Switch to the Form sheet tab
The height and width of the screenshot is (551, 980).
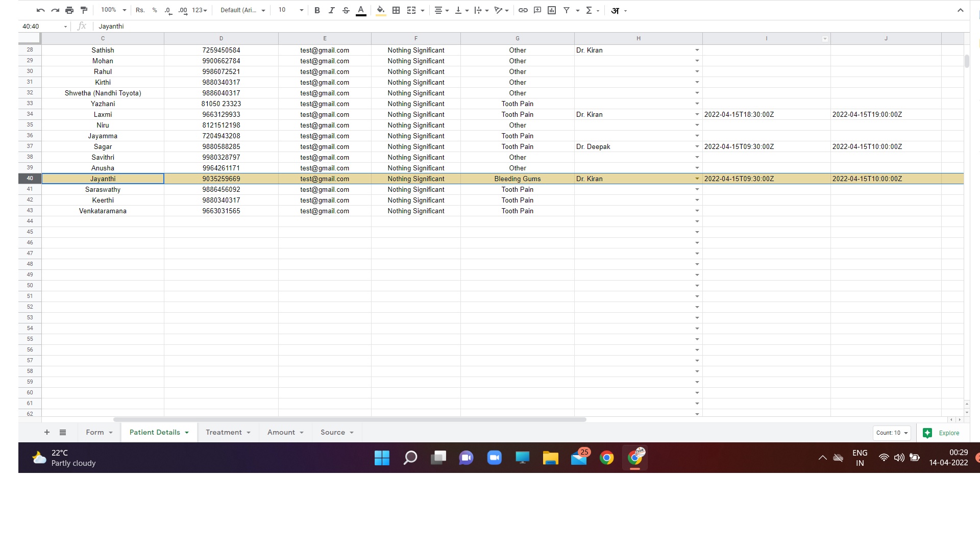[x=95, y=432]
